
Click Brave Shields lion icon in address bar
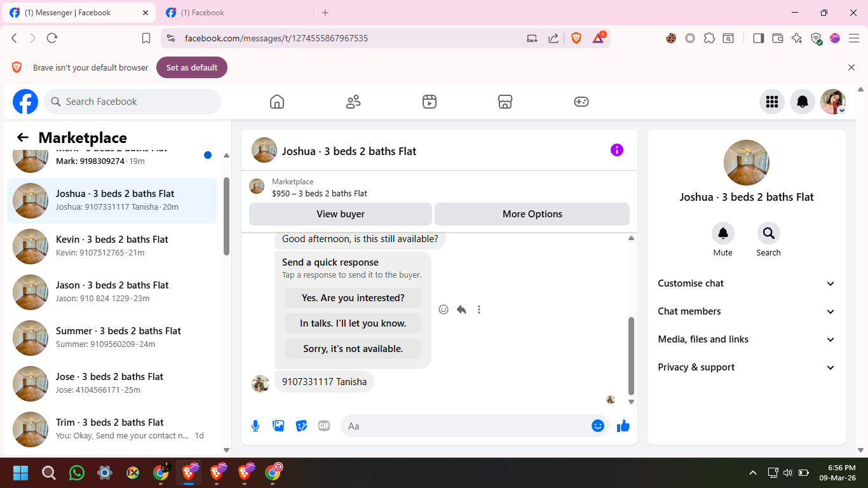[576, 38]
